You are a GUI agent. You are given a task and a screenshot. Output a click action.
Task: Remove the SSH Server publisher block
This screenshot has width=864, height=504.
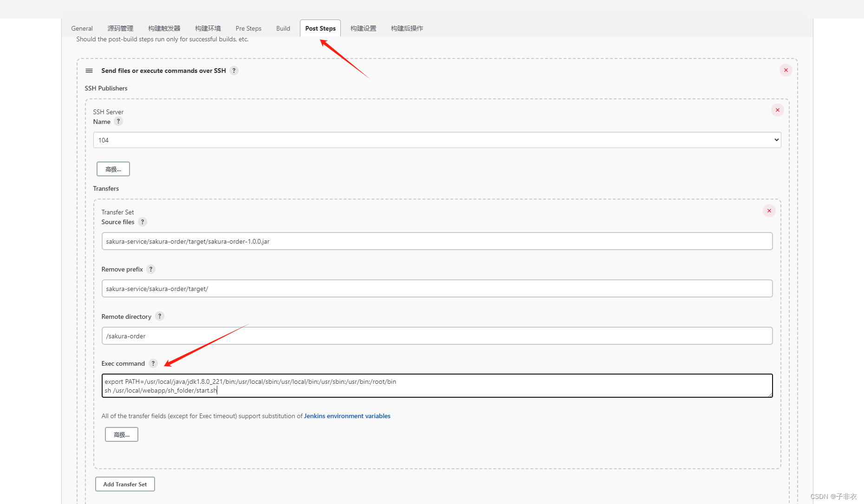(x=777, y=110)
